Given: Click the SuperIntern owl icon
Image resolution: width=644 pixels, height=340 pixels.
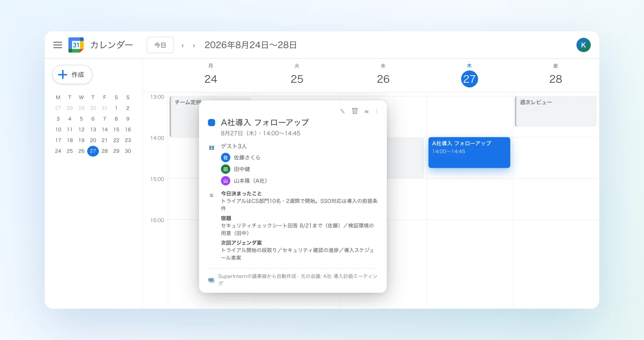Looking at the screenshot, I should point(212,280).
